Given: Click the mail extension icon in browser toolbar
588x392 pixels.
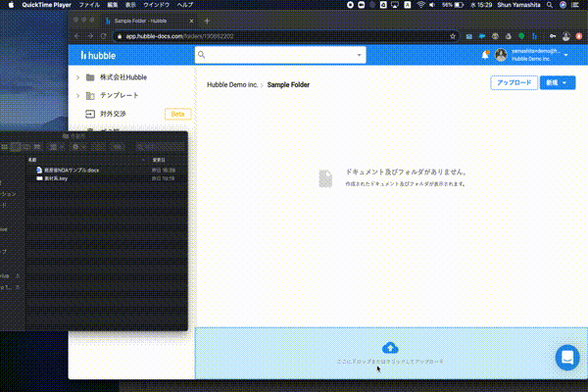Looking at the screenshot, I should pyautogui.click(x=468, y=36).
